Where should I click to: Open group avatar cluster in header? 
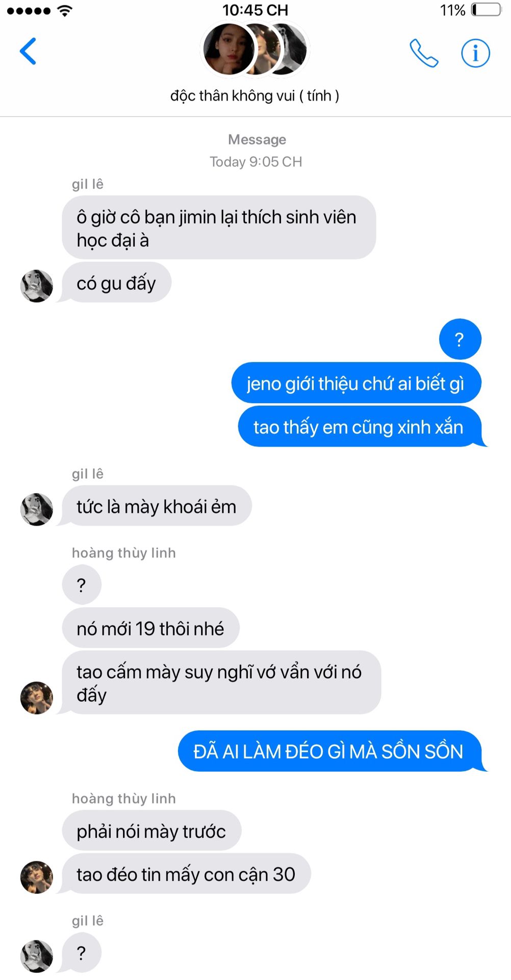(255, 50)
